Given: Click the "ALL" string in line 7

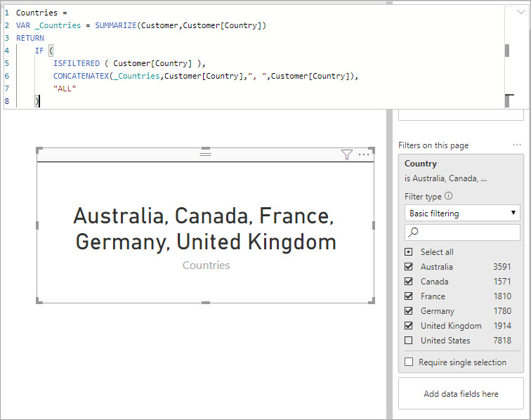Looking at the screenshot, I should tap(65, 88).
